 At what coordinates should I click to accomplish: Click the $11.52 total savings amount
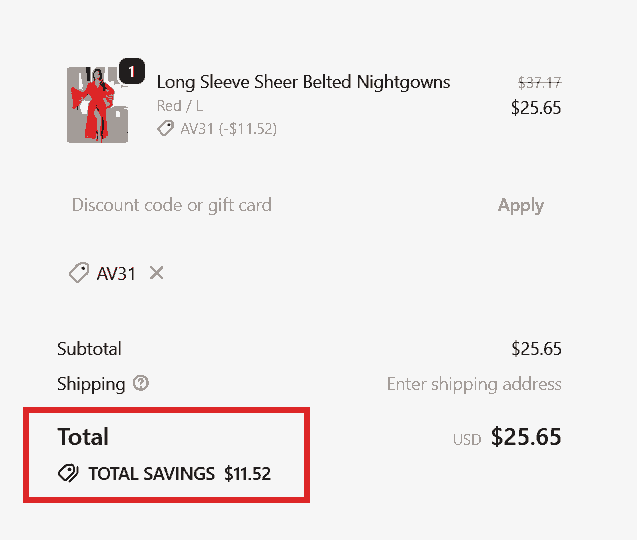(247, 473)
